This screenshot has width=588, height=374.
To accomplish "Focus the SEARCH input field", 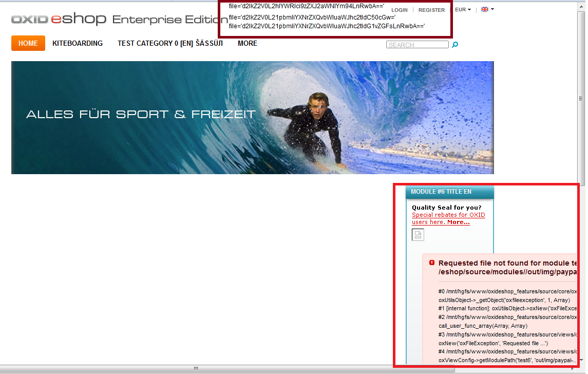I will 417,45.
